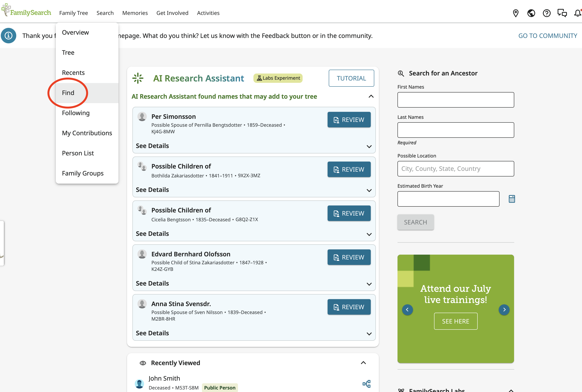
Task: Focus the Estimated Birth Year field
Action: tap(448, 199)
